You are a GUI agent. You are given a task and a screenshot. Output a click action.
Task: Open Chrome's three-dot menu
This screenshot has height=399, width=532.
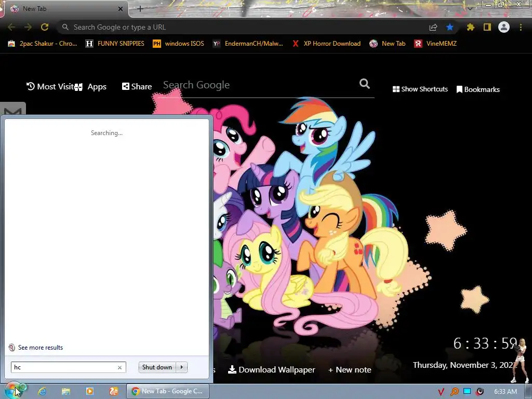(521, 27)
